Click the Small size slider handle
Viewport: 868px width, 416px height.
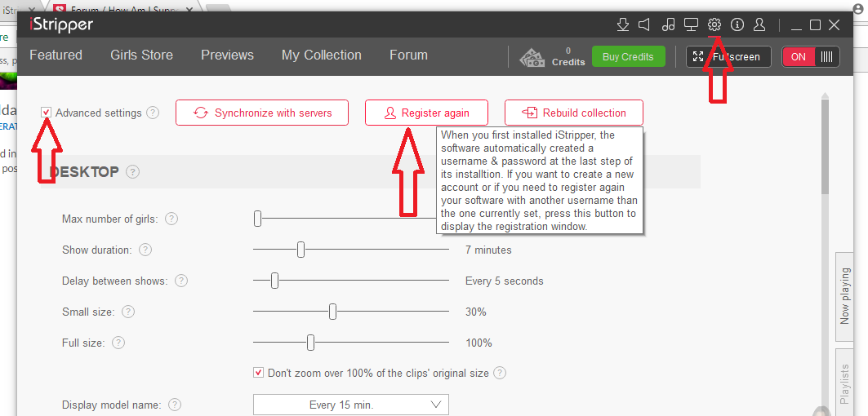coord(332,312)
